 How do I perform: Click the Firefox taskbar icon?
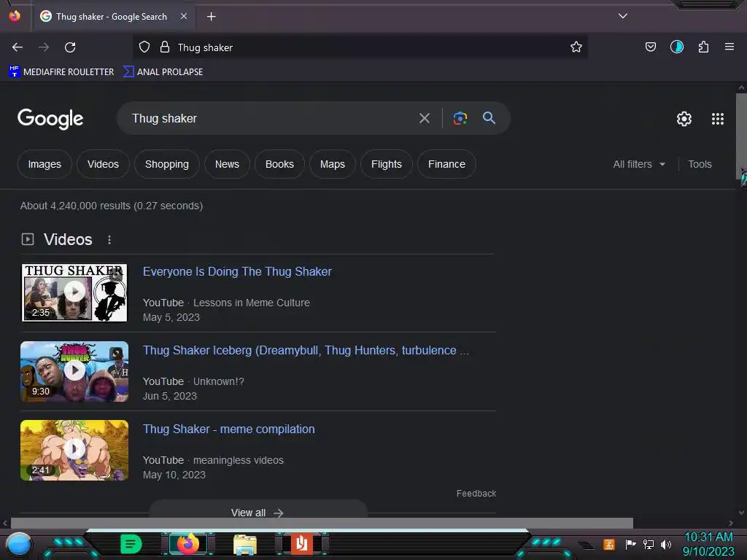188,544
